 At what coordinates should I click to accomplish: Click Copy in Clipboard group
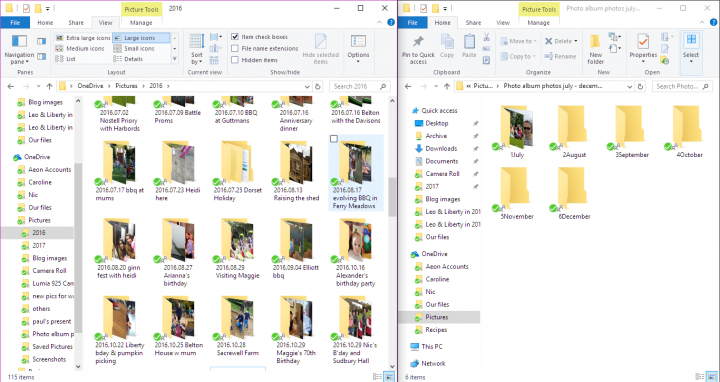pos(447,46)
